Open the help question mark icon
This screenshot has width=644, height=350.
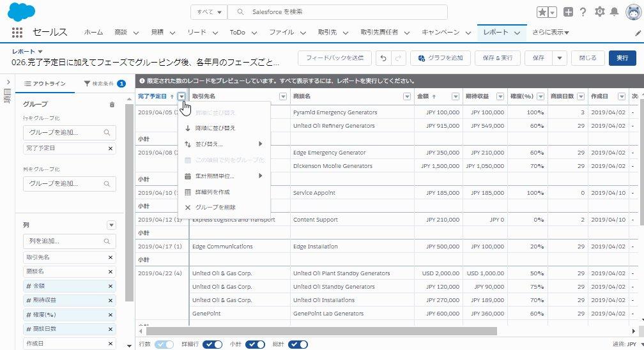point(583,12)
